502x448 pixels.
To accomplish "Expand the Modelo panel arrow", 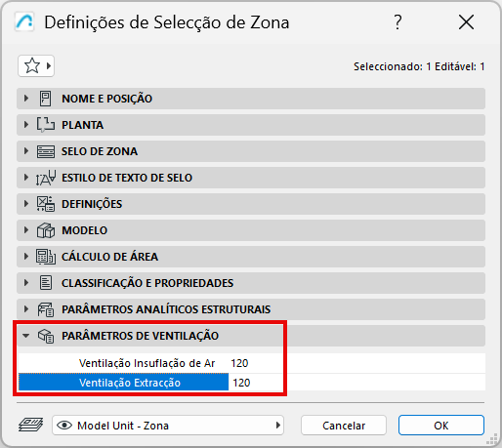I will (x=26, y=230).
